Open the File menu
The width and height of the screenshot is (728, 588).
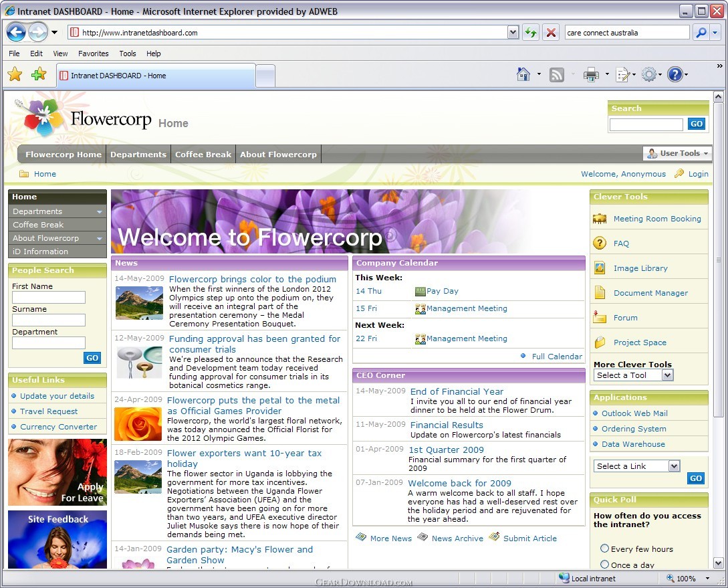coord(15,54)
